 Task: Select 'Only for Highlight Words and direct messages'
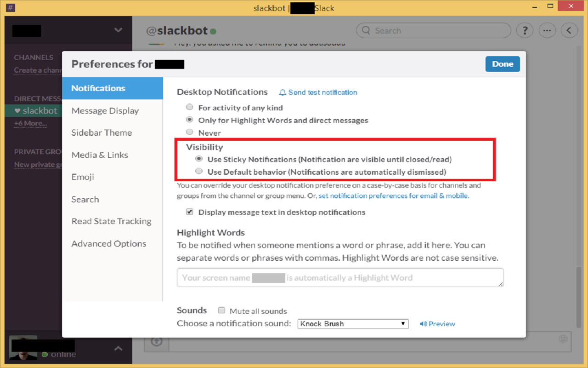(189, 120)
